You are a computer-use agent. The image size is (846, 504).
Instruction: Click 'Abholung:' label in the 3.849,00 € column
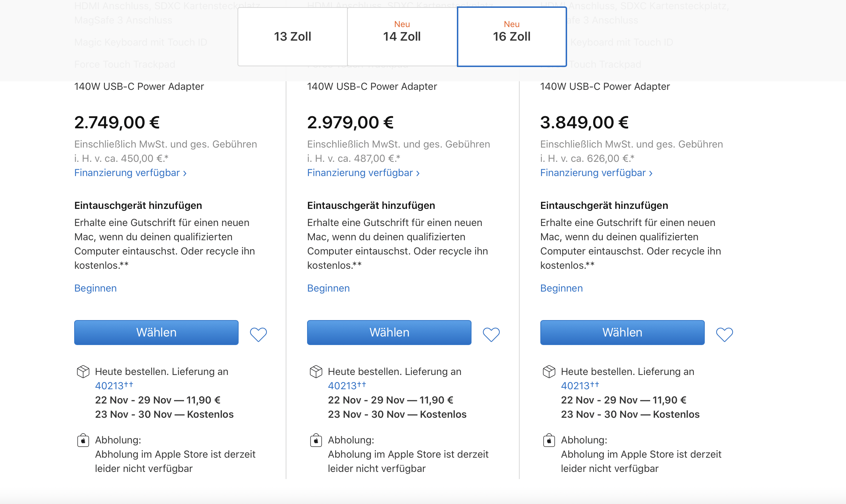pyautogui.click(x=584, y=440)
